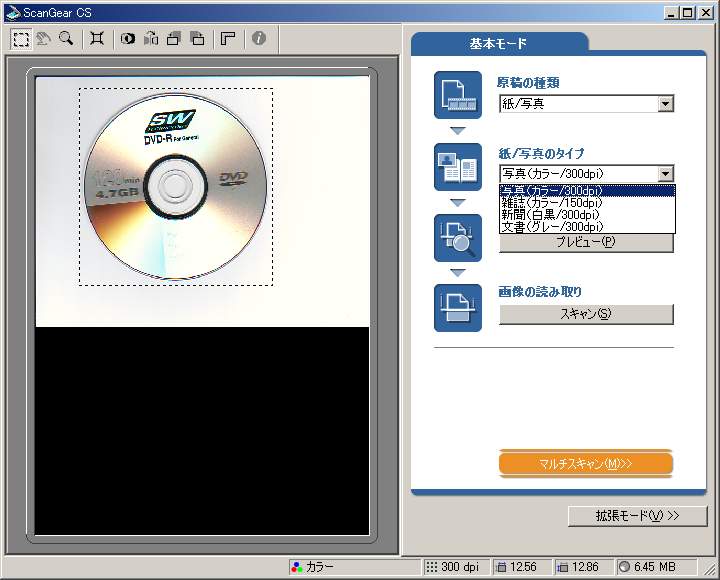The width and height of the screenshot is (720, 580).
Task: Click the 6.45 MB status text
Action: click(x=654, y=568)
